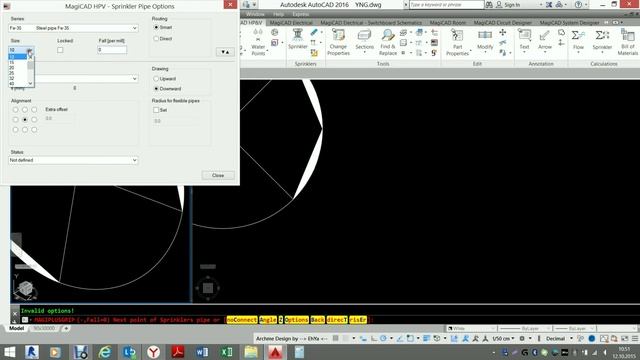Switch to MagiCAD Room ribbon tab
This screenshot has height=360, width=640.
447,22
